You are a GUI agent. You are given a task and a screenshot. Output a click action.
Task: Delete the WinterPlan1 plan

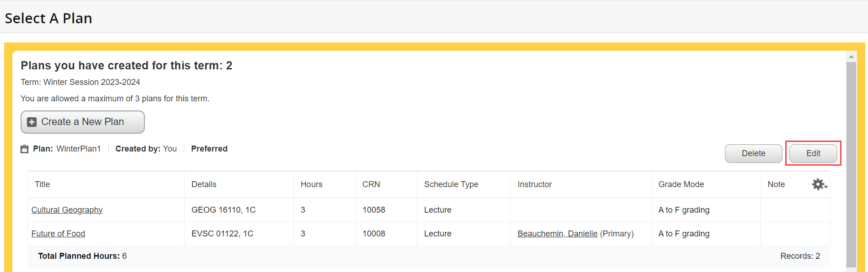pos(753,153)
